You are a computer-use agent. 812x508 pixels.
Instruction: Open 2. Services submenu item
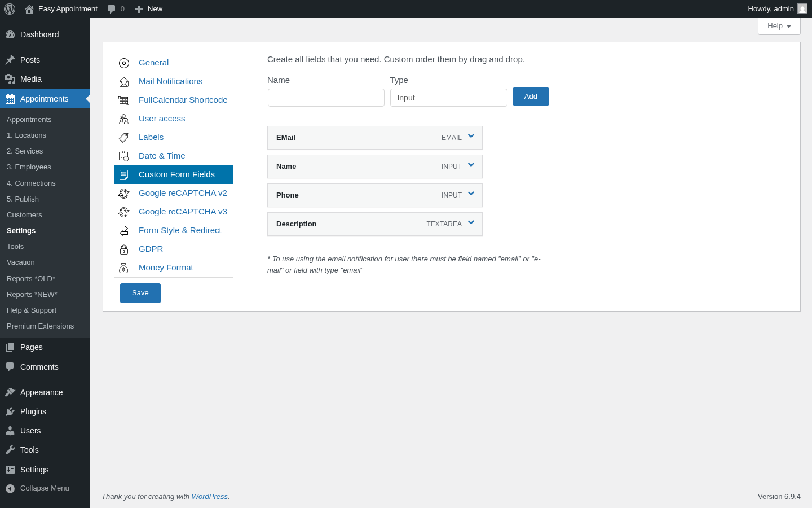pos(25,151)
